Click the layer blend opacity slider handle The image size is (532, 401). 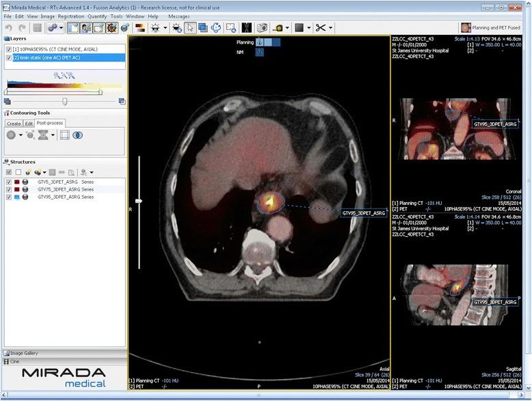[x=64, y=101]
